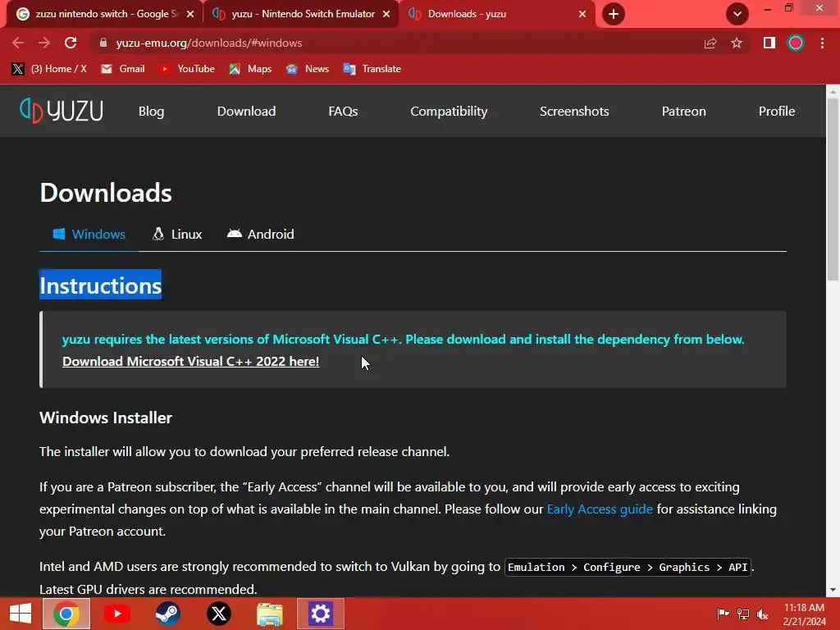The image size is (840, 630).
Task: Click the network tray icon
Action: coord(743,614)
